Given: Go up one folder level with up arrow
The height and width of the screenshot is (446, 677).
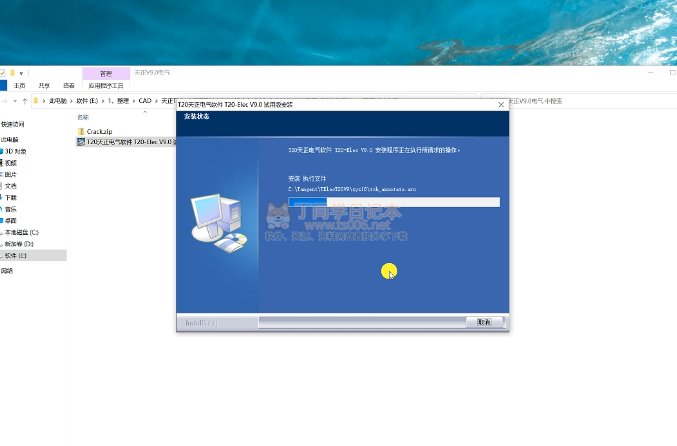Looking at the screenshot, I should point(25,101).
